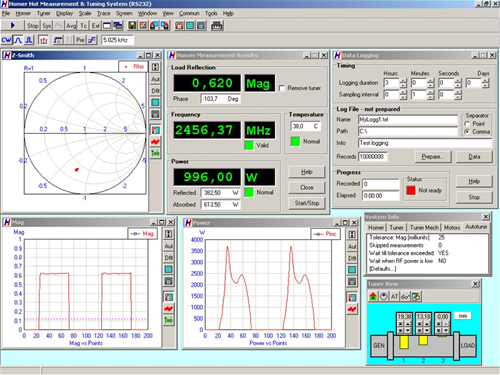Click the sampling interval Minutes stepper arrows
This screenshot has width=500, height=375.
click(x=431, y=95)
